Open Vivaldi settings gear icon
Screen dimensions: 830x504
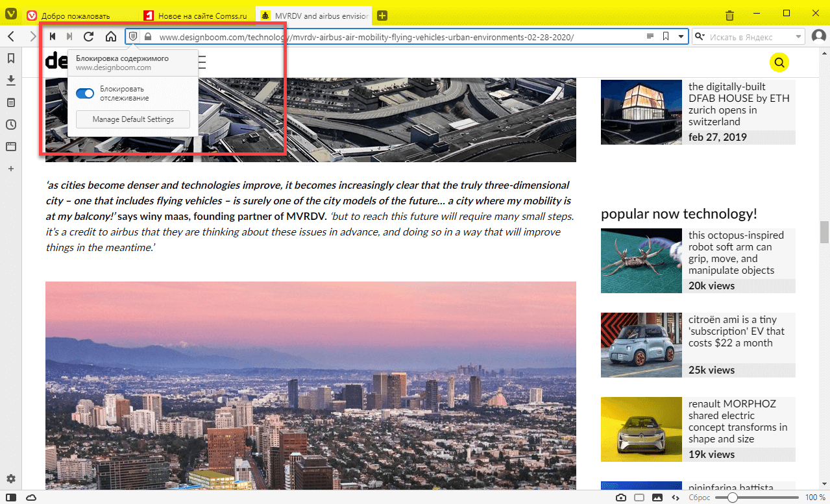click(11, 479)
